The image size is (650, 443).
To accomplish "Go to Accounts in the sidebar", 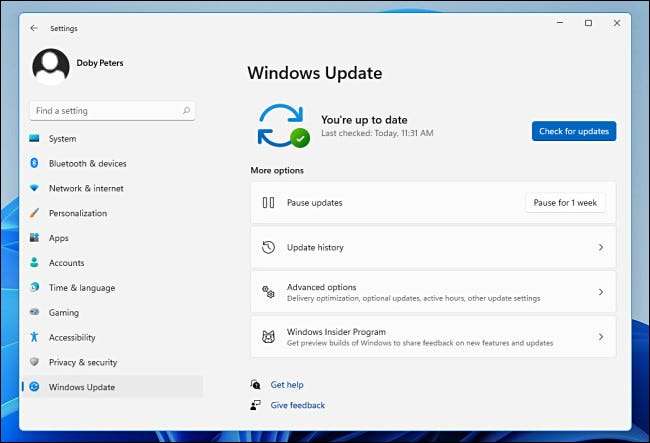I will coord(66,263).
